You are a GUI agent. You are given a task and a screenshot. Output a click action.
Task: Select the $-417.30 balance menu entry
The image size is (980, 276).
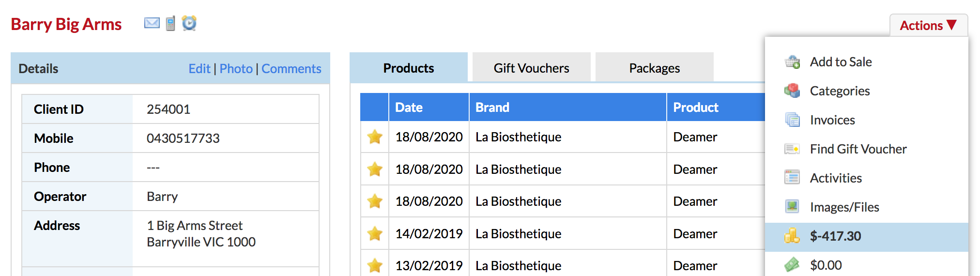coord(867,237)
